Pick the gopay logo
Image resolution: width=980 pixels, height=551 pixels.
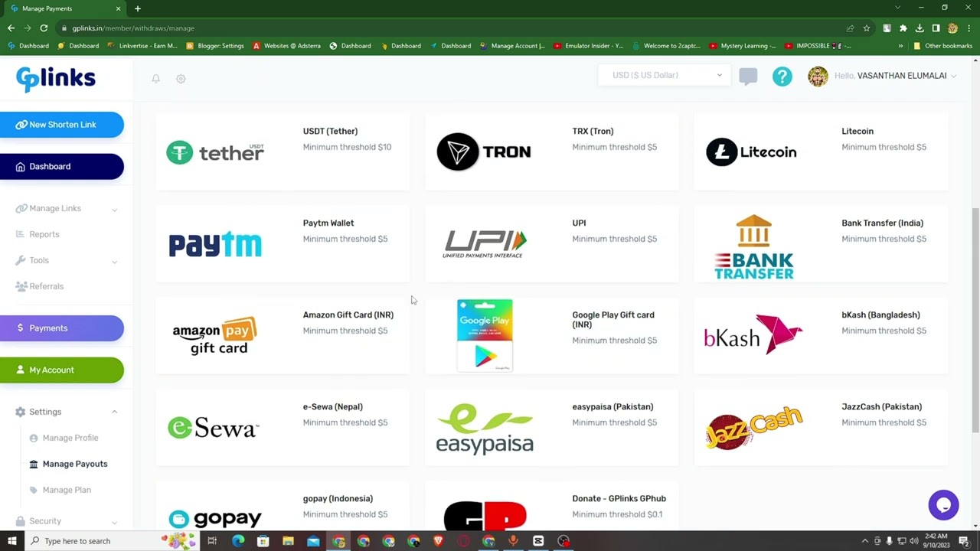click(215, 519)
